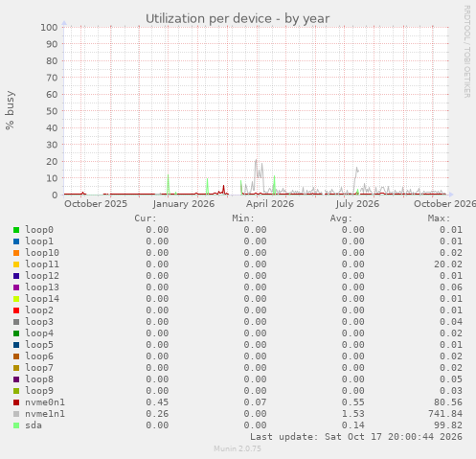This screenshot has height=459, width=476.
Task: Select the loop2 legend label
Action: 39,310
